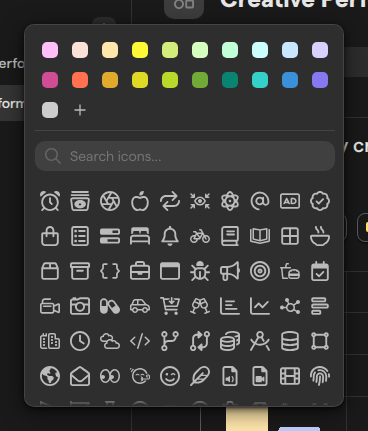Choose the magenta color swatch
This screenshot has width=368, height=431.
50,80
